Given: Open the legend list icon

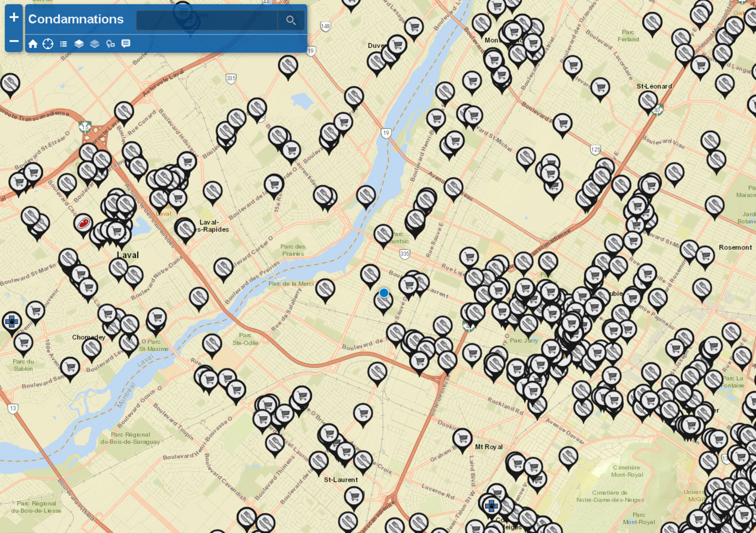Looking at the screenshot, I should click(x=64, y=44).
